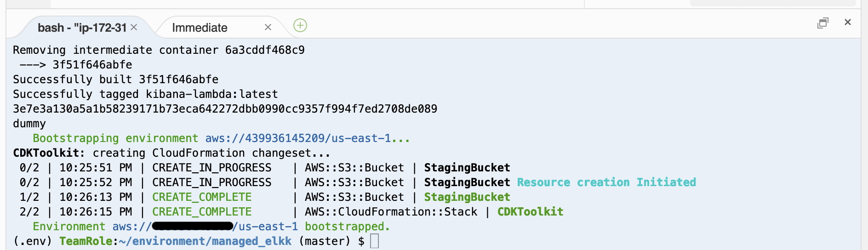Click the kibana-lambda:latest tag text

(x=212, y=94)
